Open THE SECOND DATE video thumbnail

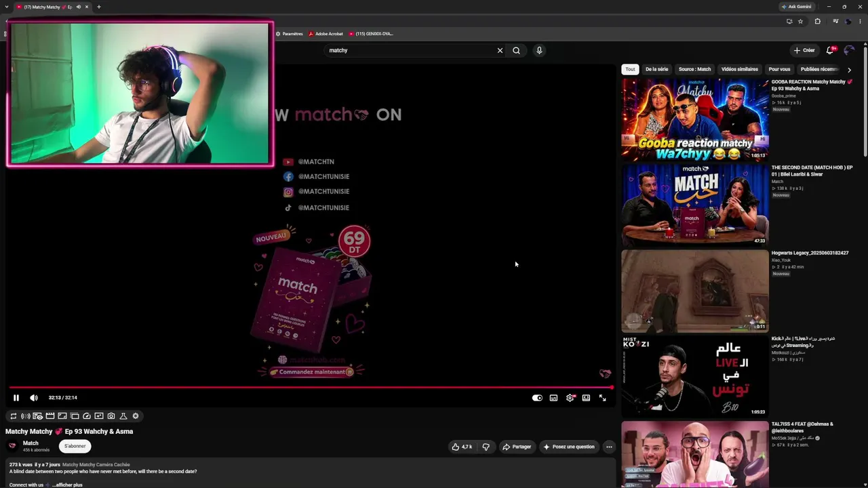click(695, 205)
